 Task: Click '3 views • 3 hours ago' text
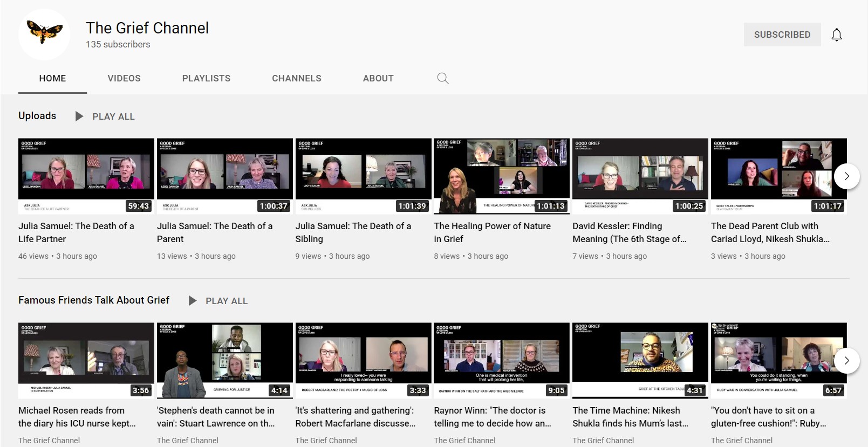click(748, 256)
